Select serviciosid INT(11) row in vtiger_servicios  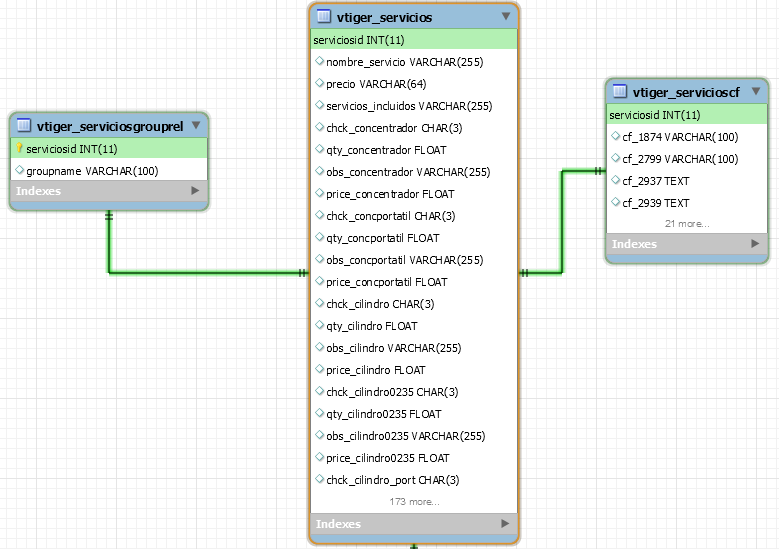tap(414, 40)
